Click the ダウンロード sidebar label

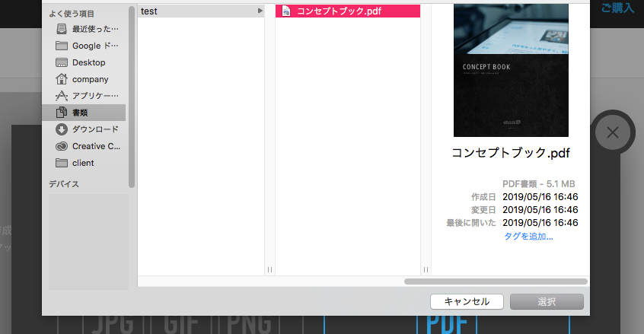(95, 129)
